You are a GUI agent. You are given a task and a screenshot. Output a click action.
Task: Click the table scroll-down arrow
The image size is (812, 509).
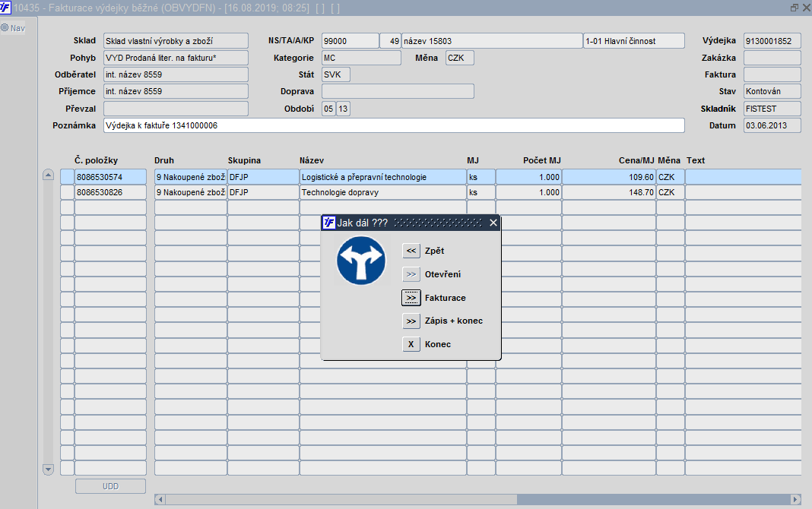48,469
